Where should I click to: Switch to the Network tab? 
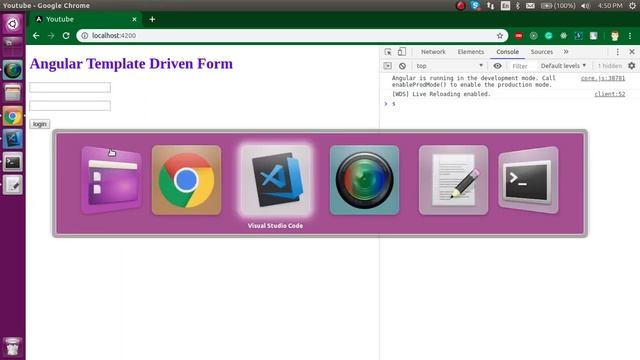(x=433, y=52)
